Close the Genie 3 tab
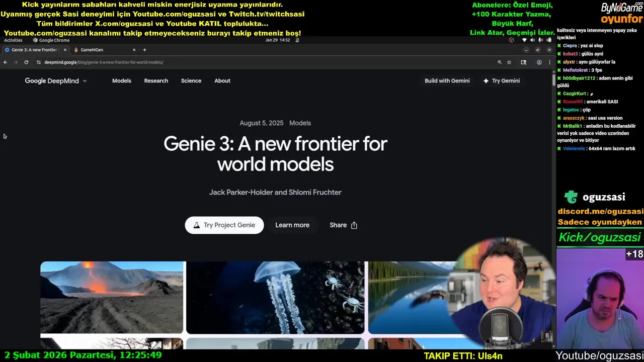644x362 pixels. (65, 50)
